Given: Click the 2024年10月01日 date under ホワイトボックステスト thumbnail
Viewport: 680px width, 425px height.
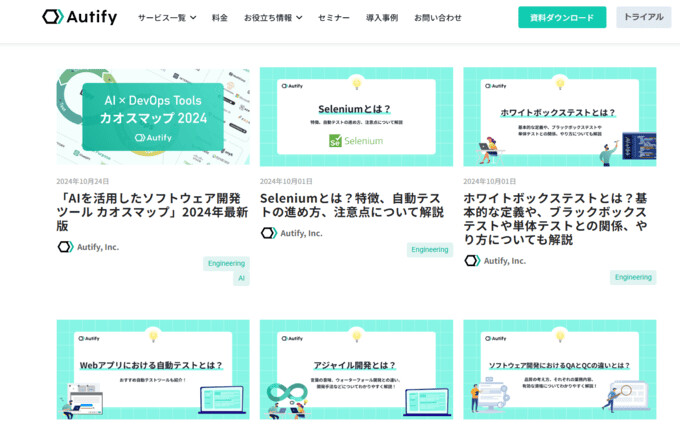Looking at the screenshot, I should coord(489,181).
